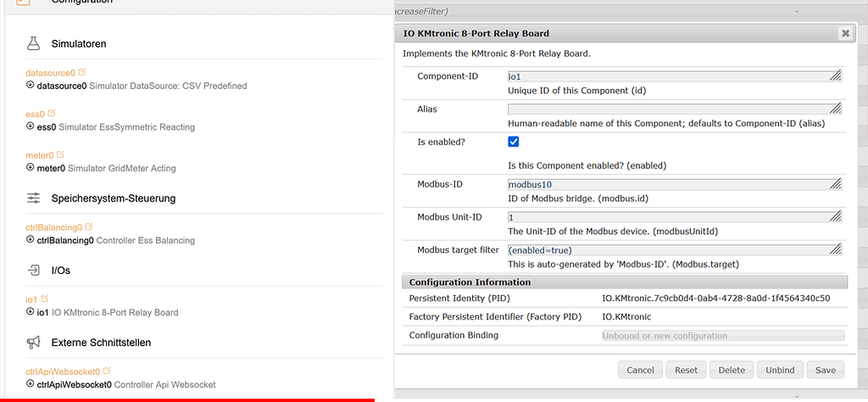The image size is (868, 402).
Task: Click 'Simulator EssSymmetric Reacting' text
Action: pos(127,127)
